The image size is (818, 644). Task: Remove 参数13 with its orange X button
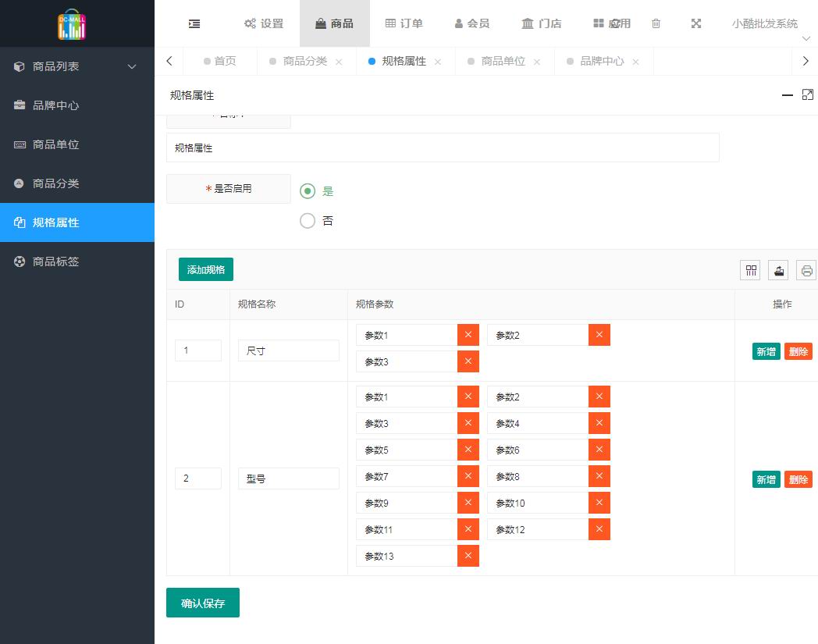pyautogui.click(x=468, y=556)
